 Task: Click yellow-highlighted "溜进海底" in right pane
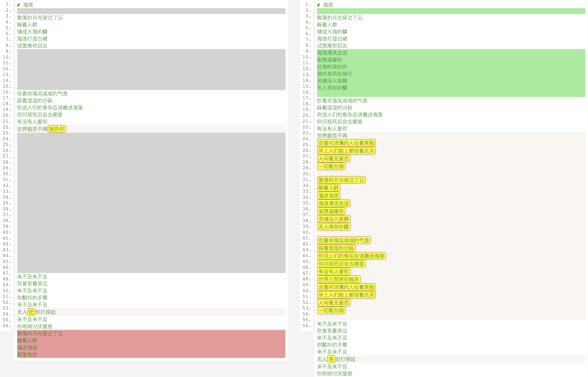(x=329, y=196)
